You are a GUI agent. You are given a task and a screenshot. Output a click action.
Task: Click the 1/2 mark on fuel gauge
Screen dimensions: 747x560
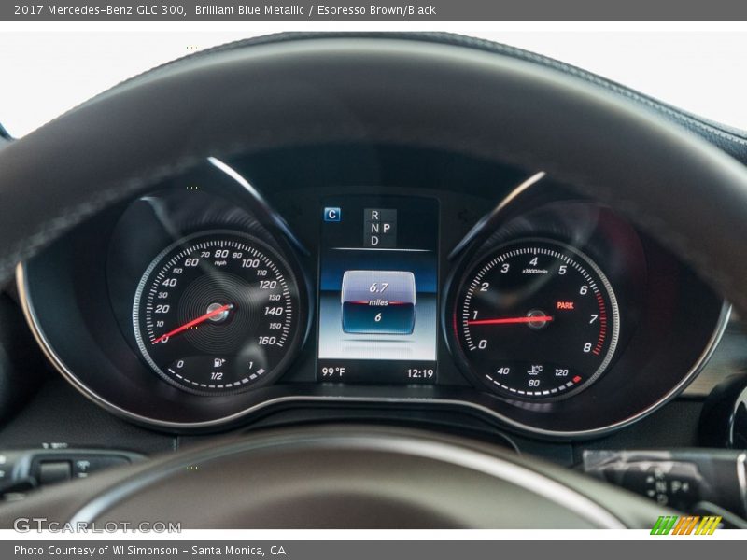217,376
